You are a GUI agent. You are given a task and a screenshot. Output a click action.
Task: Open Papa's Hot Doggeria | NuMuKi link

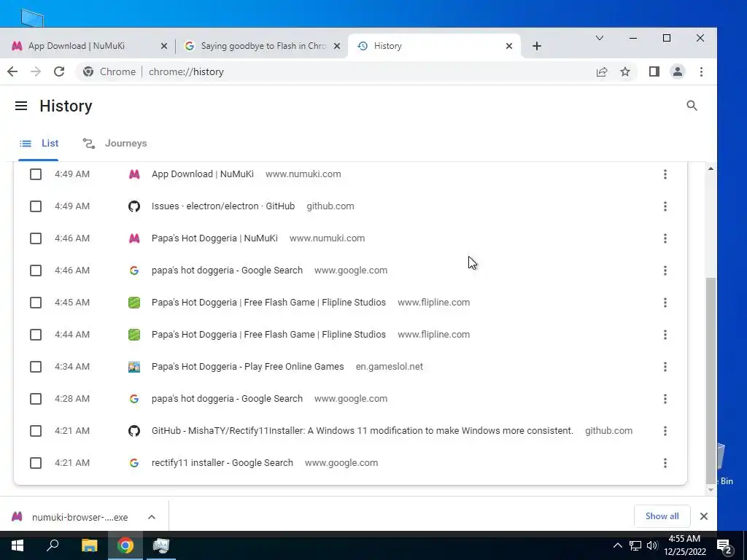pyautogui.click(x=214, y=238)
